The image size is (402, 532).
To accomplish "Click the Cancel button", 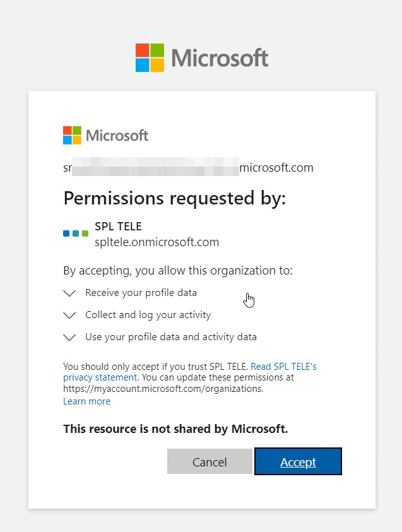I will tap(210, 461).
